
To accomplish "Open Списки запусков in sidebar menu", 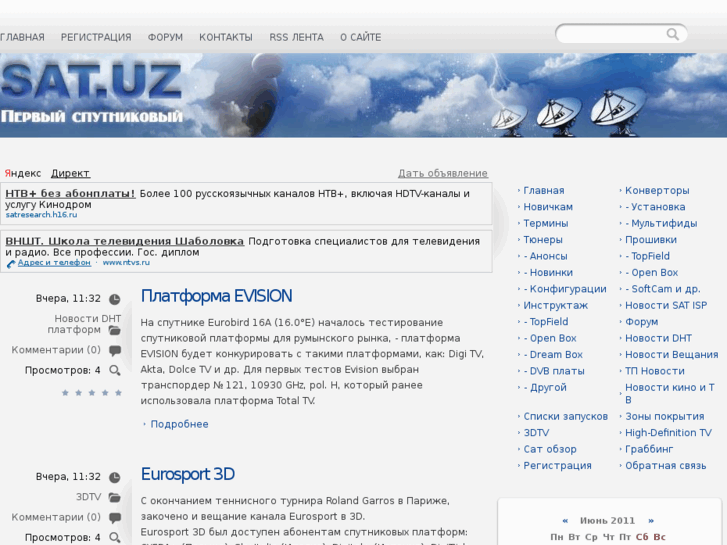I will [566, 416].
